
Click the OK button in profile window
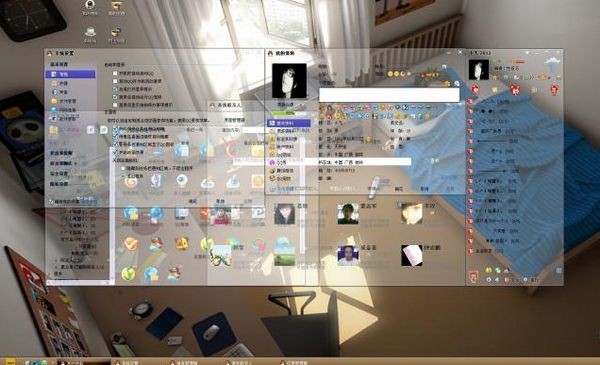398,189
